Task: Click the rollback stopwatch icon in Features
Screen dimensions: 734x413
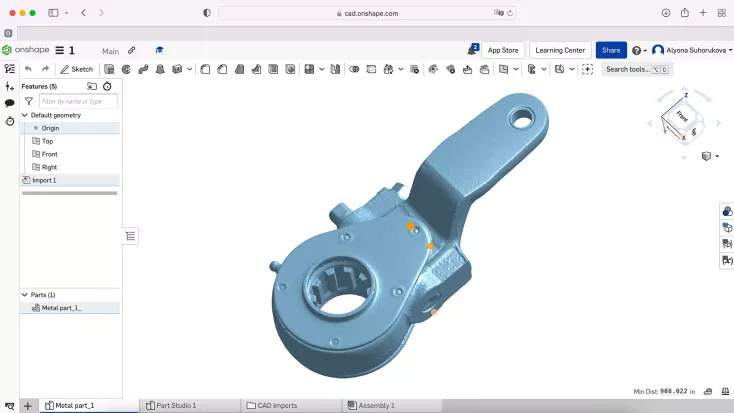Action: [x=107, y=86]
